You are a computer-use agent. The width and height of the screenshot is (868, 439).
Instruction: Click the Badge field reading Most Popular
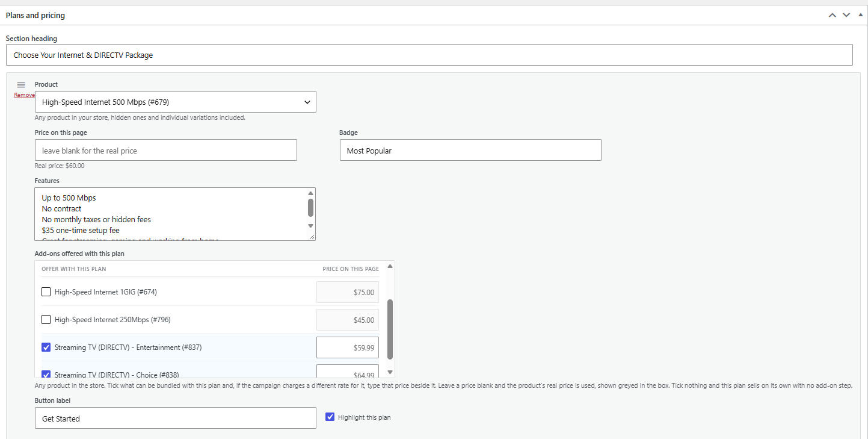click(470, 150)
